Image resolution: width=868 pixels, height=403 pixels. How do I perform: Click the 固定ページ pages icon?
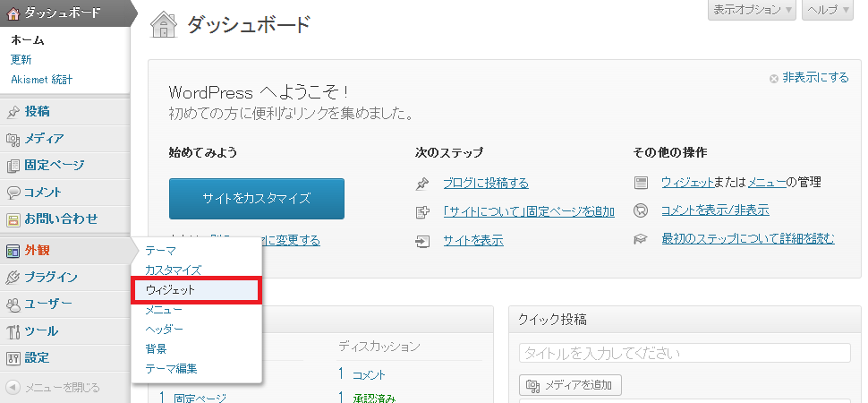coord(13,166)
